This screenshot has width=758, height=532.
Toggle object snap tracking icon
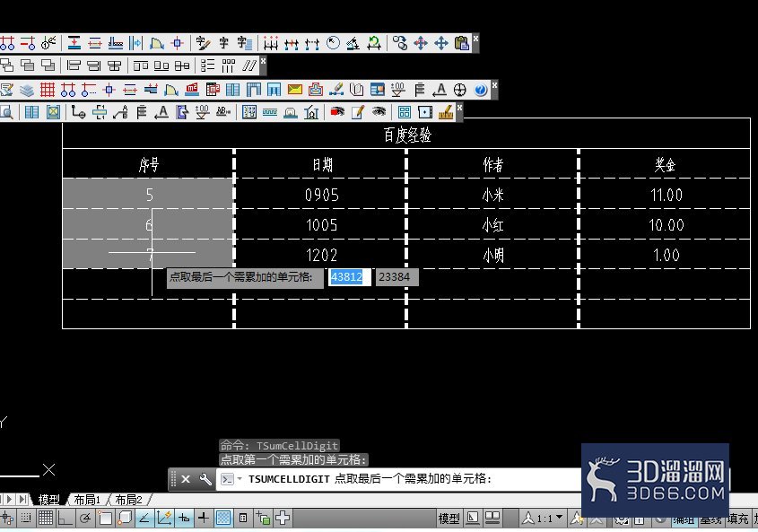point(144,518)
